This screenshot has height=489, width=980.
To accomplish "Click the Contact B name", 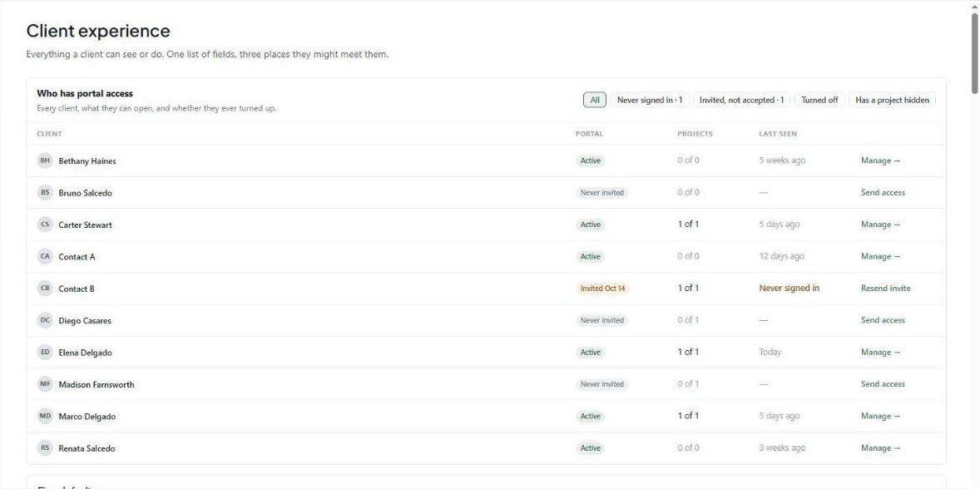I will pyautogui.click(x=77, y=289).
